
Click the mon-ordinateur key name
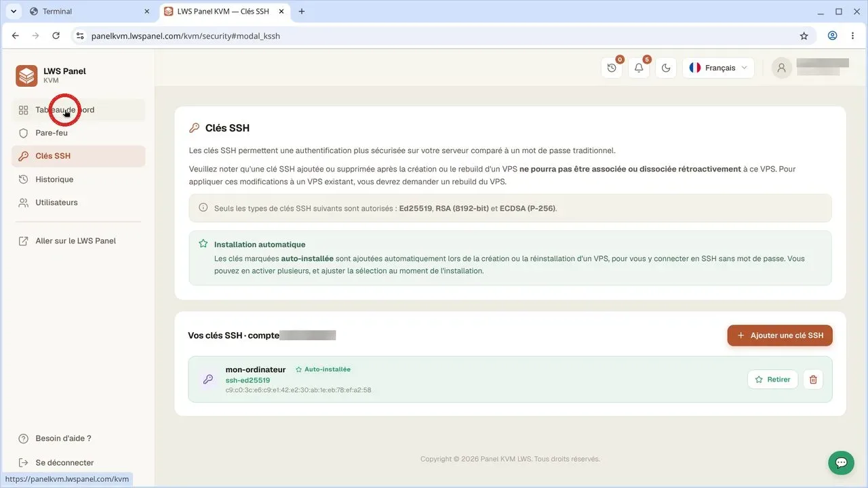tap(256, 369)
